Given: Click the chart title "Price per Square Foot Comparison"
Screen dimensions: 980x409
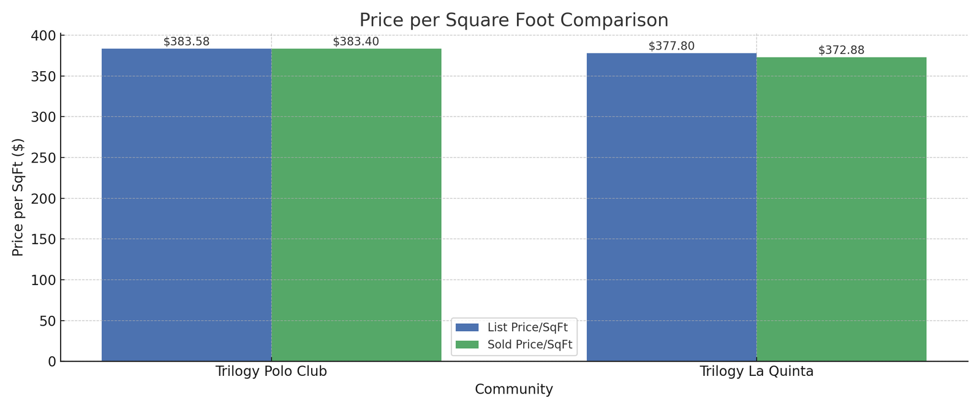Looking at the screenshot, I should (x=513, y=20).
